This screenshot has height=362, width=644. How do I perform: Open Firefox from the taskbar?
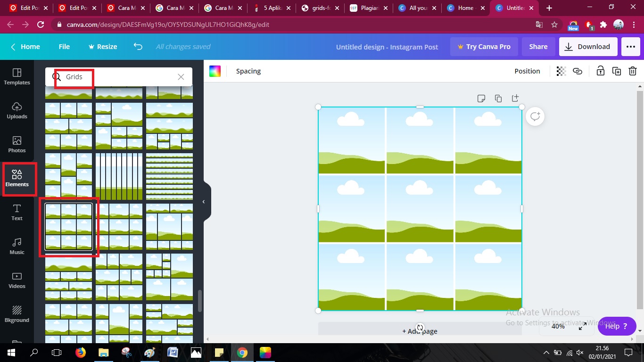[x=81, y=353]
